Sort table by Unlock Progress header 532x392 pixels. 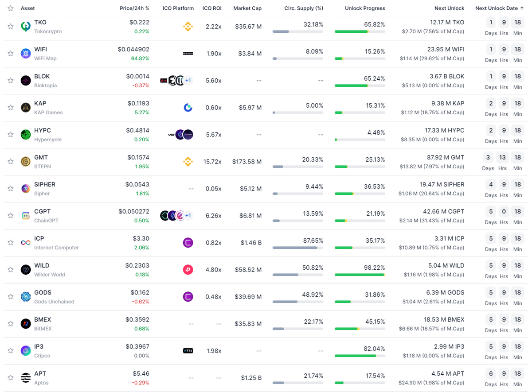pos(365,8)
